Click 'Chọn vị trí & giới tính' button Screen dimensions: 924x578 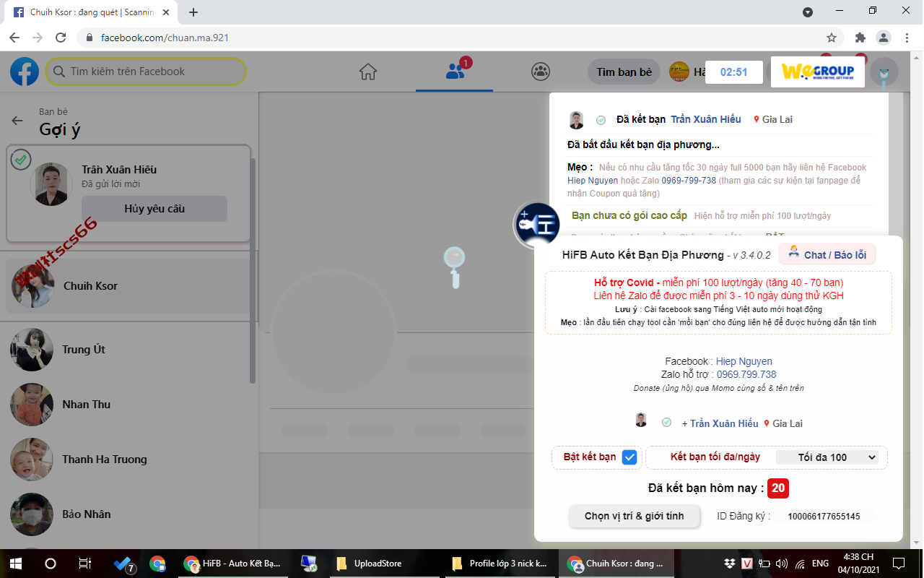click(x=634, y=516)
